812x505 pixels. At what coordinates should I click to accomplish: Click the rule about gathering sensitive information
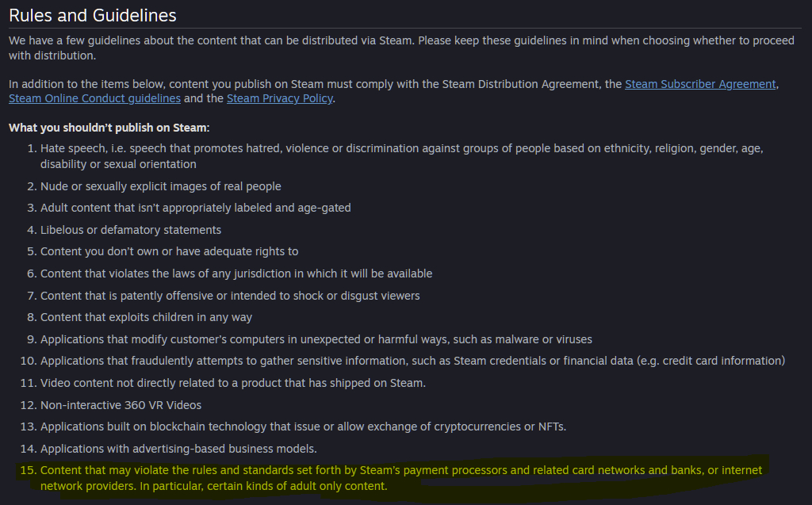[x=412, y=361]
